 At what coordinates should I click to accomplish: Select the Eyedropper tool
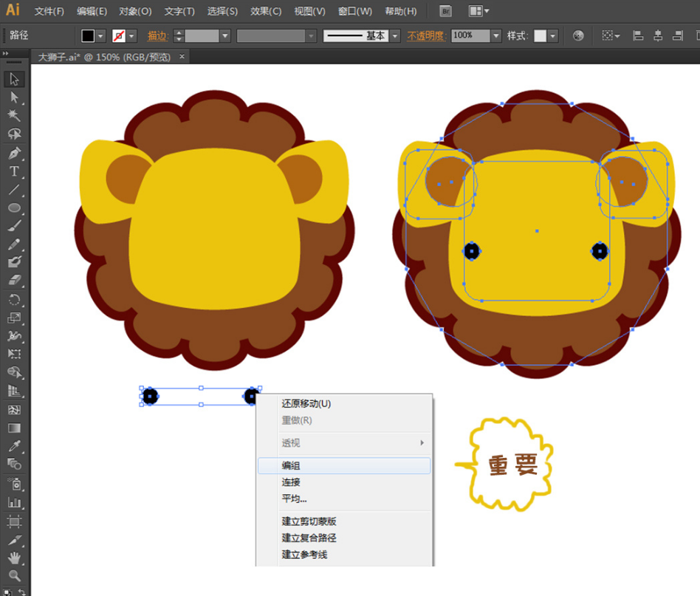[14, 447]
